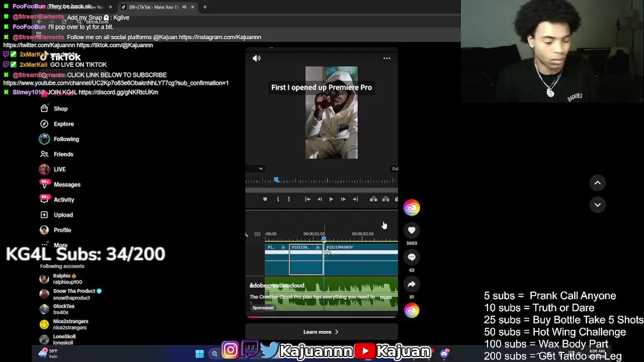Go to the previous video with the up arrow
Viewport: 644px width, 362px height.
[x=598, y=183]
